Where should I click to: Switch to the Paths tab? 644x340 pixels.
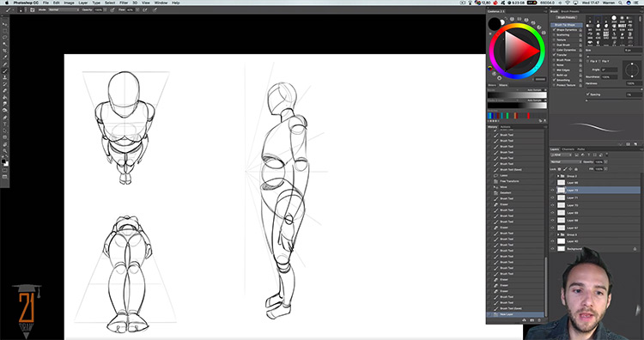click(x=580, y=149)
